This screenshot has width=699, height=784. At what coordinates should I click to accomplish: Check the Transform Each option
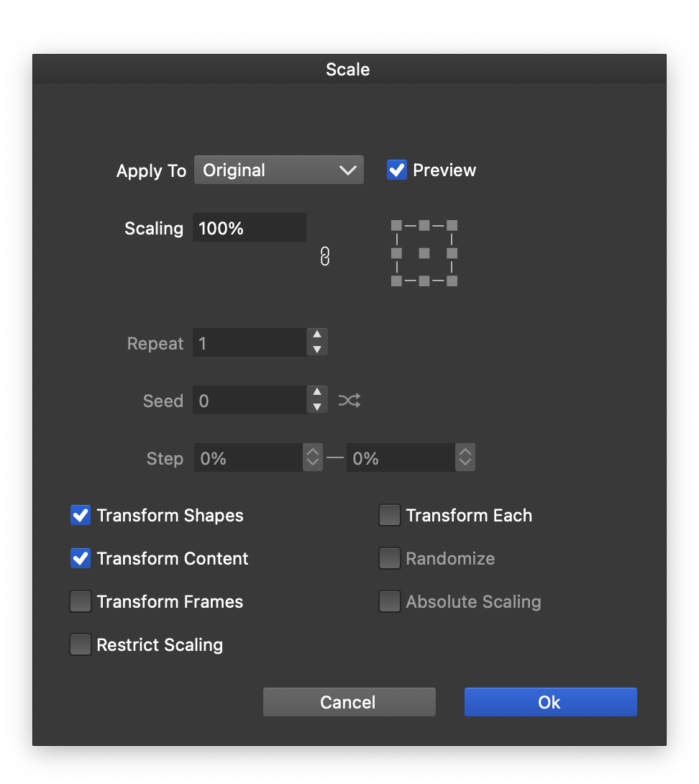pos(390,516)
